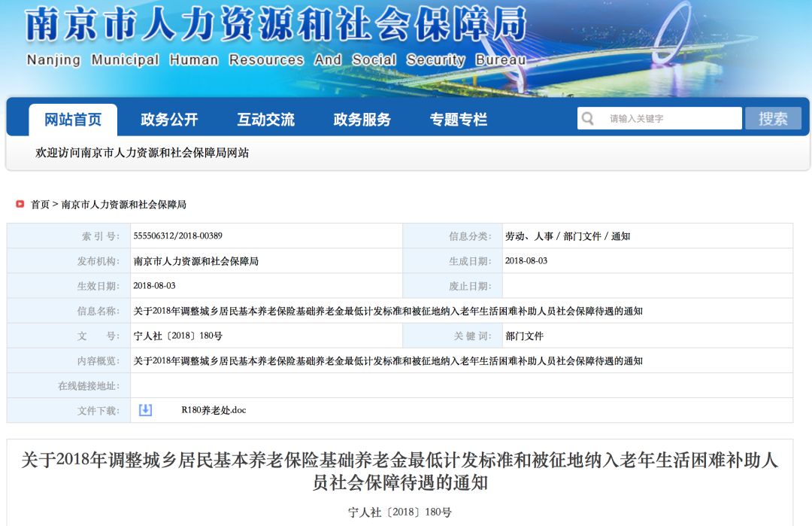Open the 网站首页 tab
Screen dimensions: 812x526
tap(73, 120)
